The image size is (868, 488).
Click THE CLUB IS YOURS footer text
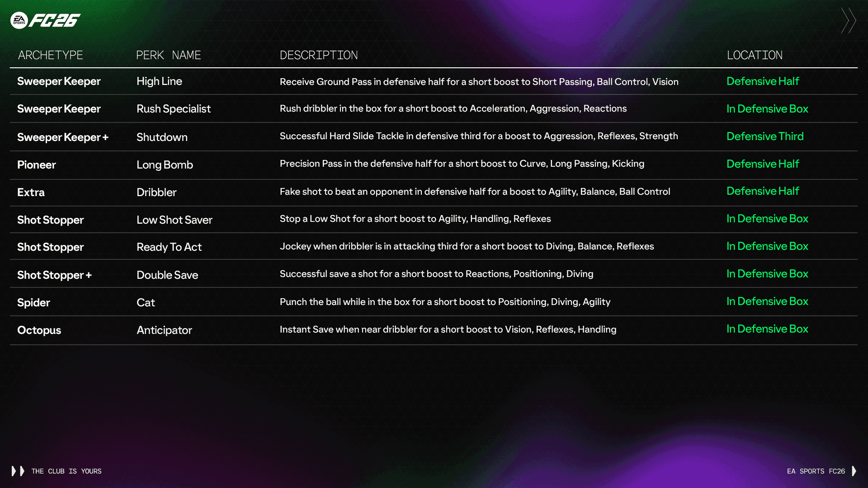click(x=66, y=471)
